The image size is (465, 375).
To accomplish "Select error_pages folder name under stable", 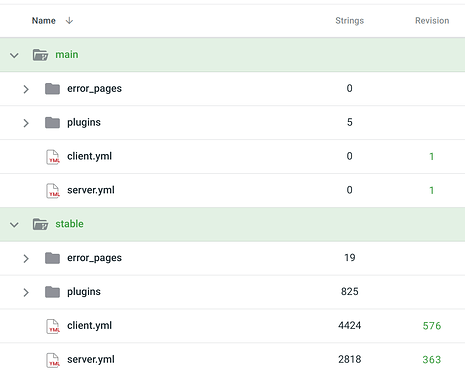I will [94, 258].
